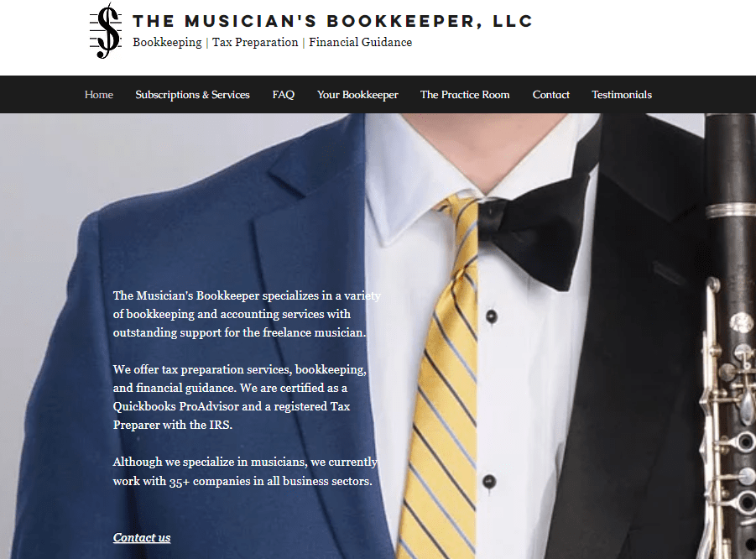Click the Quickbooks ProAdvisor paragraph text

[240, 397]
